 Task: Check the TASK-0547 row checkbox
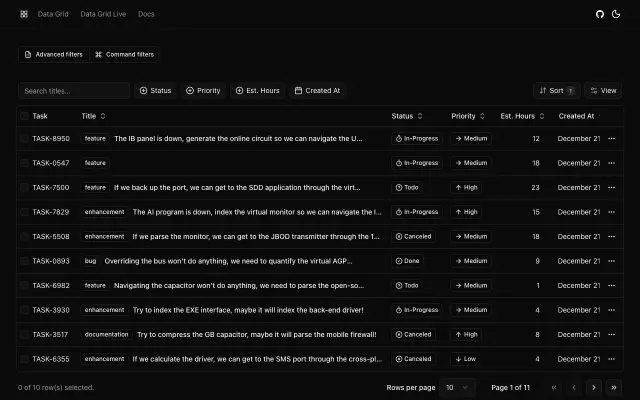[24, 163]
